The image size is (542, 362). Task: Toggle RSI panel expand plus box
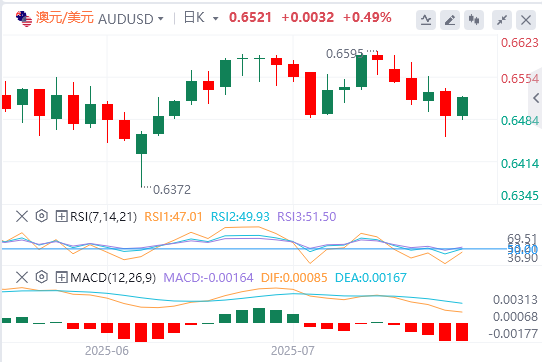tap(62, 217)
